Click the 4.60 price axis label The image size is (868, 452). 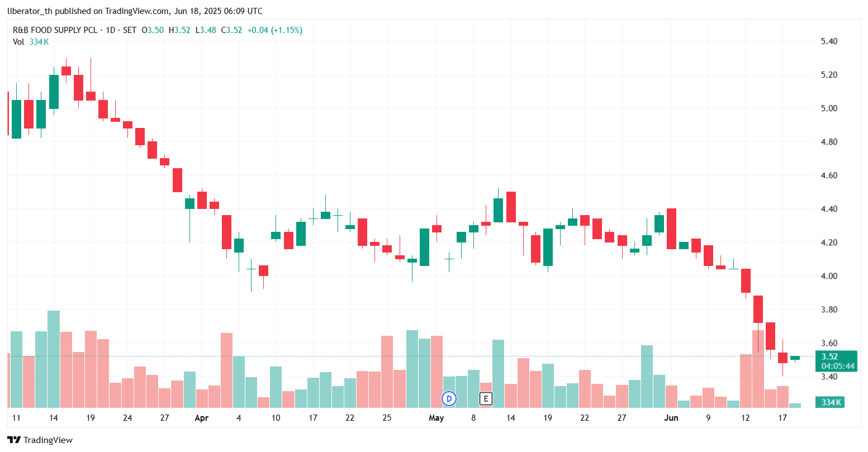click(x=829, y=175)
